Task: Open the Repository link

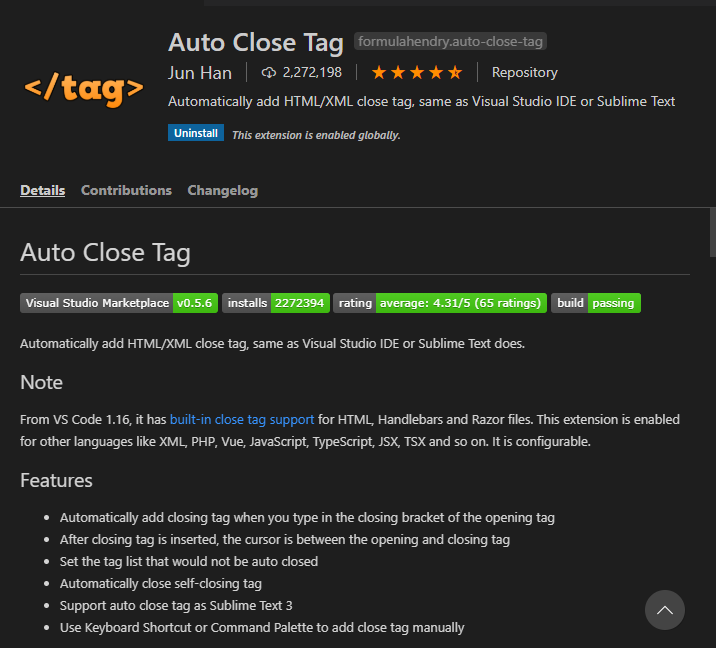Action: tap(525, 73)
